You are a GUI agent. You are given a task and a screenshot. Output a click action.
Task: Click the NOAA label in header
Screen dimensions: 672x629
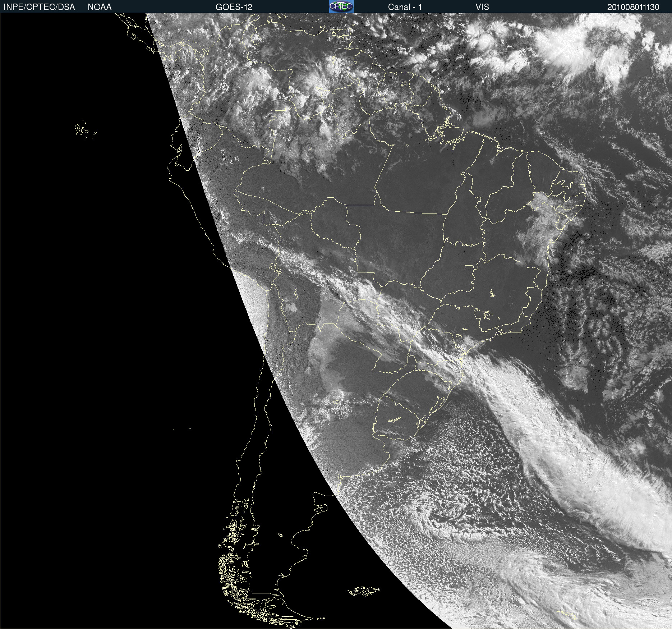tap(100, 7)
